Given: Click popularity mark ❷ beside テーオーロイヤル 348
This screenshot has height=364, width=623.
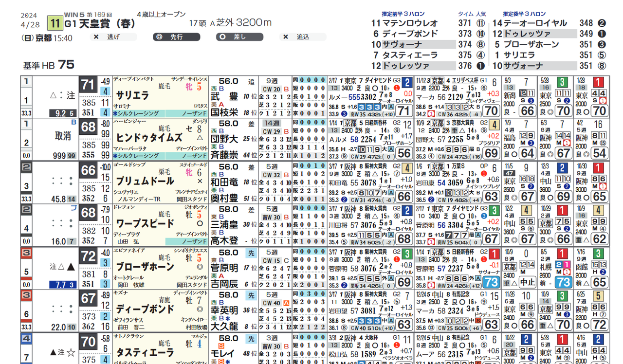Looking at the screenshot, I should (x=602, y=23).
